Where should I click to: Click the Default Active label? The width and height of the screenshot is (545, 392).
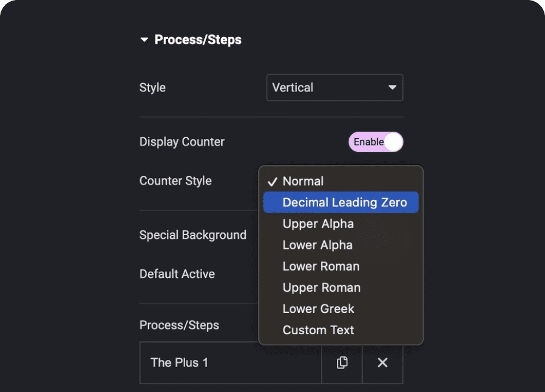coord(177,274)
